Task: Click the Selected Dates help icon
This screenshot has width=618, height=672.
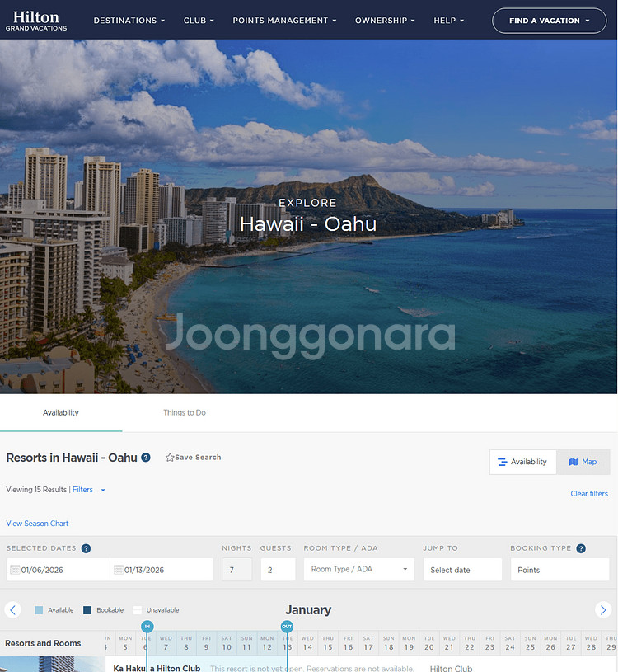Action: point(86,548)
